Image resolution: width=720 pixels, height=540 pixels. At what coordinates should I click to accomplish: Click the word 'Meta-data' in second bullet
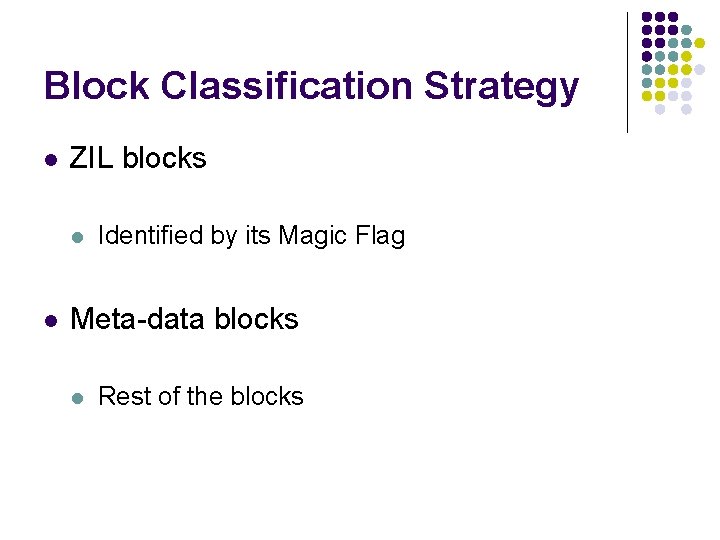click(137, 318)
